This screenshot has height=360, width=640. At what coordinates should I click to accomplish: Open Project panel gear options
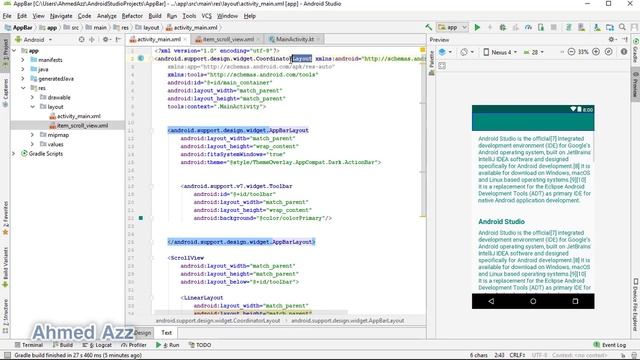coord(106,40)
